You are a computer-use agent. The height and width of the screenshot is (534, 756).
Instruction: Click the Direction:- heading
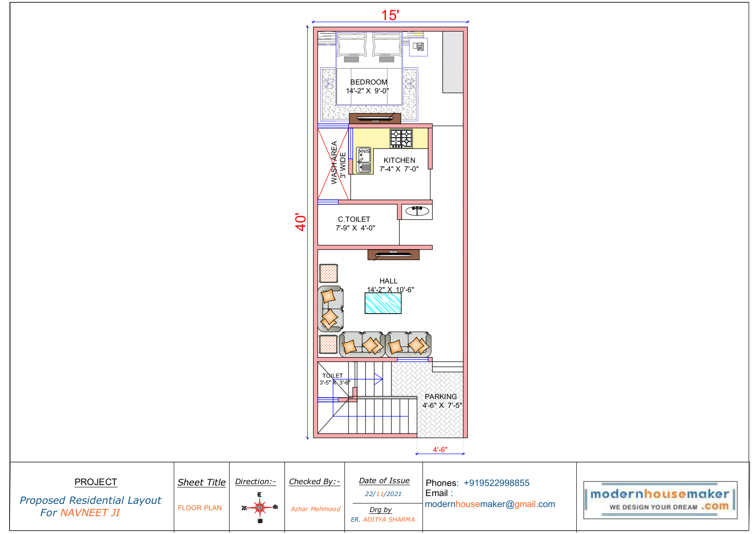256,481
